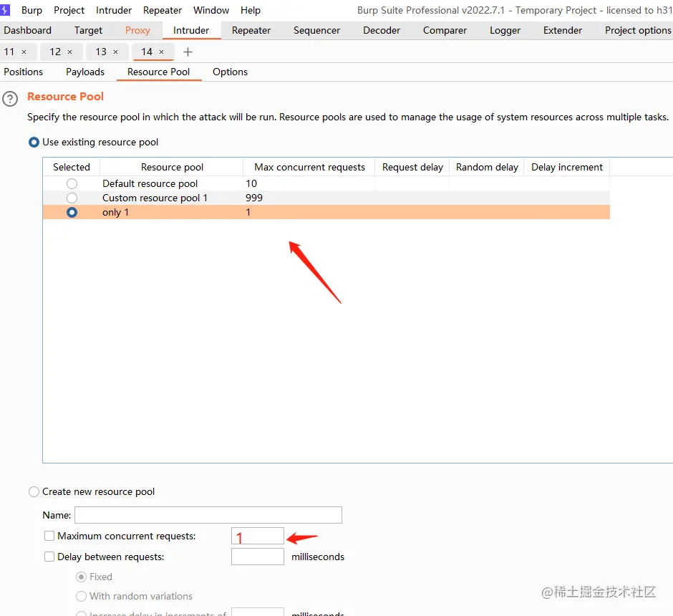Select attack tab 12

(x=55, y=52)
